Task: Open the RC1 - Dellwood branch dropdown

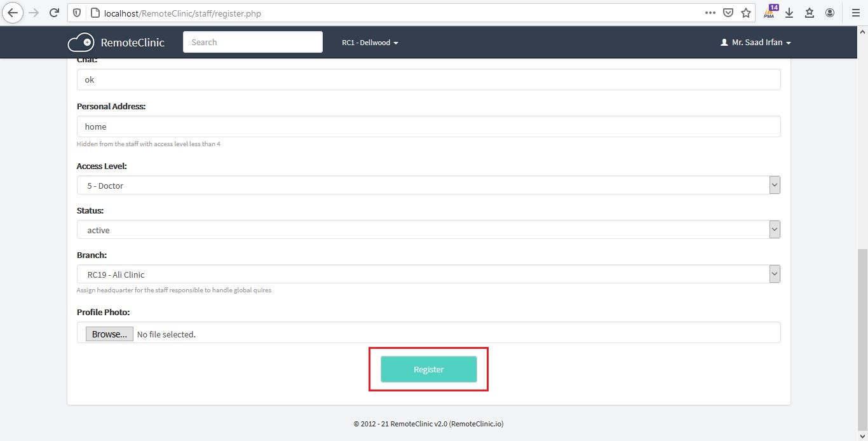Action: [x=370, y=43]
